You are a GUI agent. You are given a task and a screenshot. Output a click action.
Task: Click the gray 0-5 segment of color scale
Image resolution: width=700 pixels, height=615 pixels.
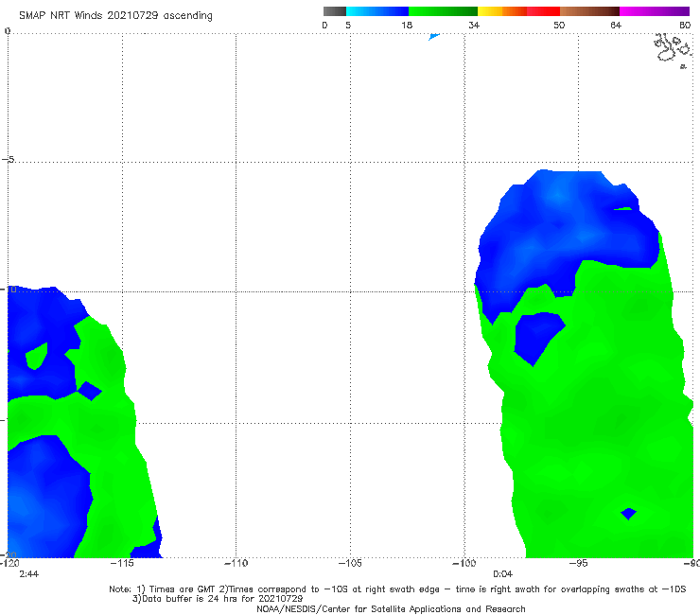[335, 11]
